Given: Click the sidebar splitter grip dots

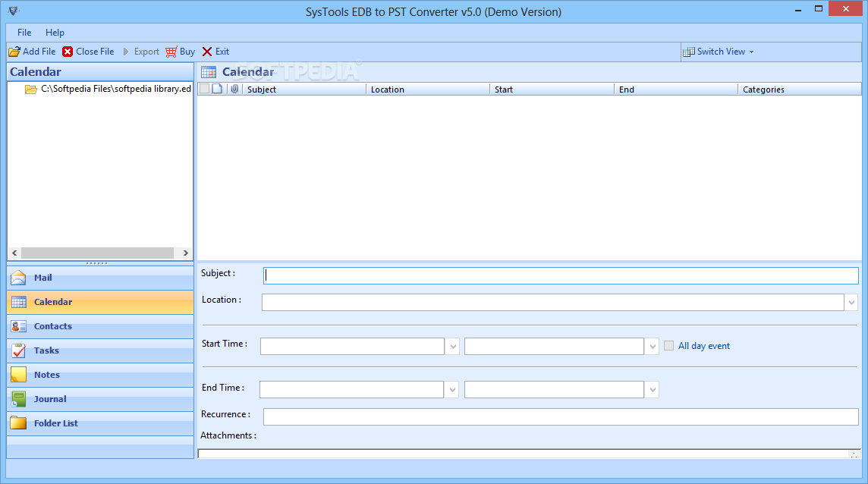Looking at the screenshot, I should [97, 263].
